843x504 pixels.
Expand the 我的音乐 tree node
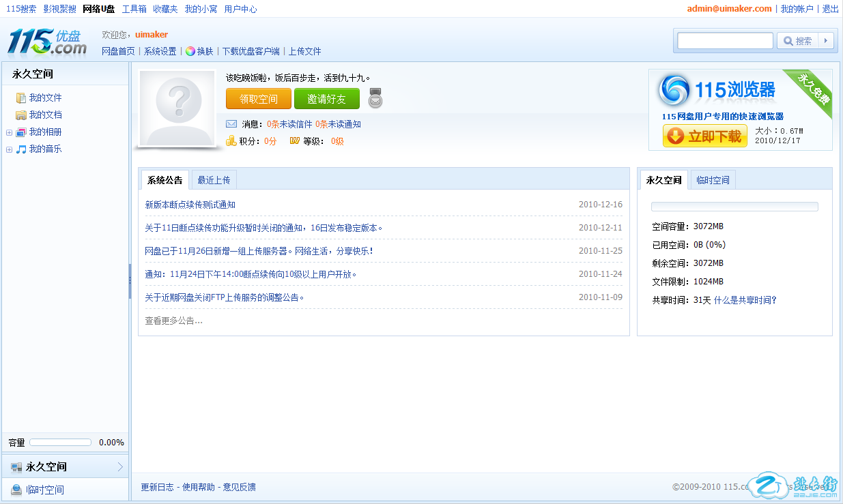pyautogui.click(x=9, y=149)
